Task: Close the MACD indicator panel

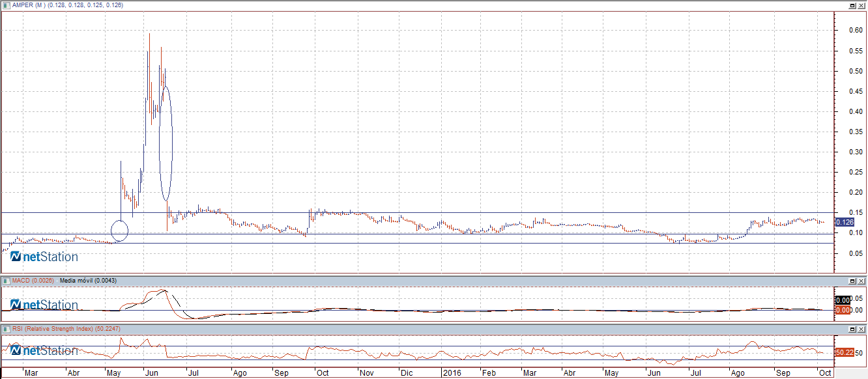Action: [861, 280]
